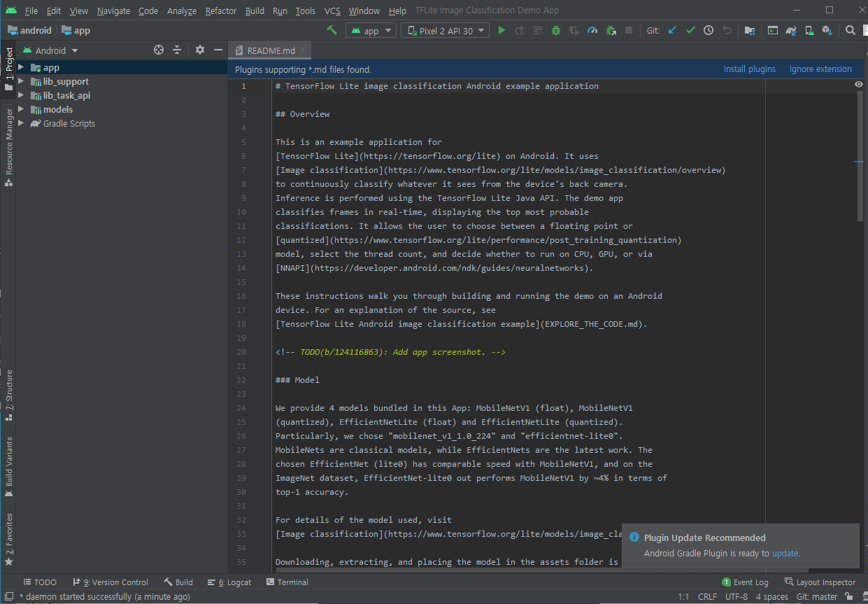The width and height of the screenshot is (868, 604).
Task: Toggle the Resource Manager side tab
Action: (8, 147)
